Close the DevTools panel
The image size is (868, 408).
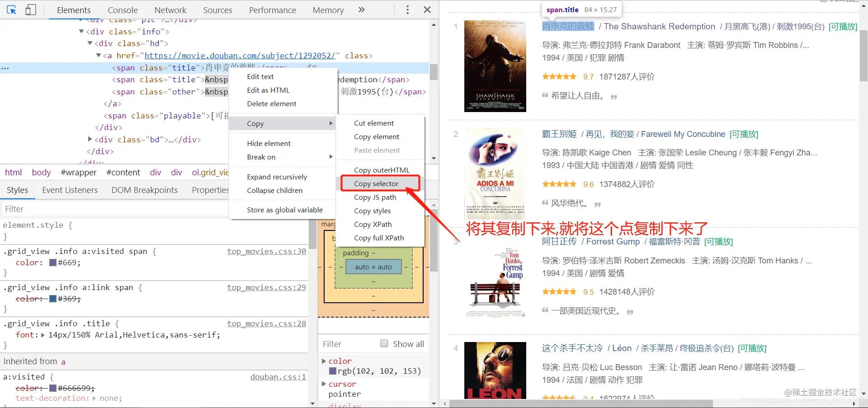point(427,9)
